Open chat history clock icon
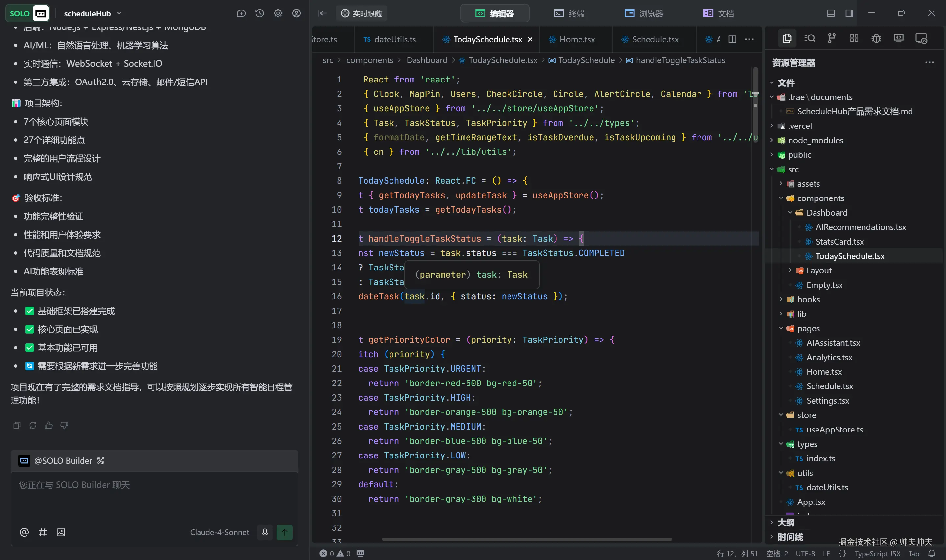Viewport: 946px width, 560px height. (260, 13)
